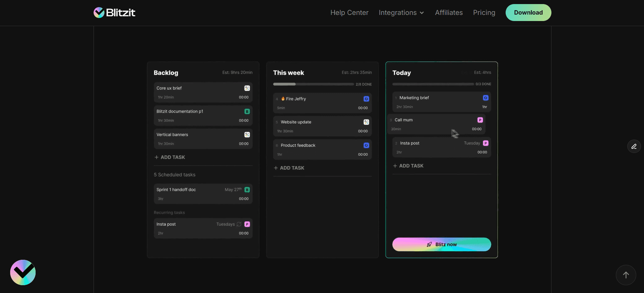Click the scroll-to-top arrow button
The image size is (644, 293).
click(x=626, y=275)
